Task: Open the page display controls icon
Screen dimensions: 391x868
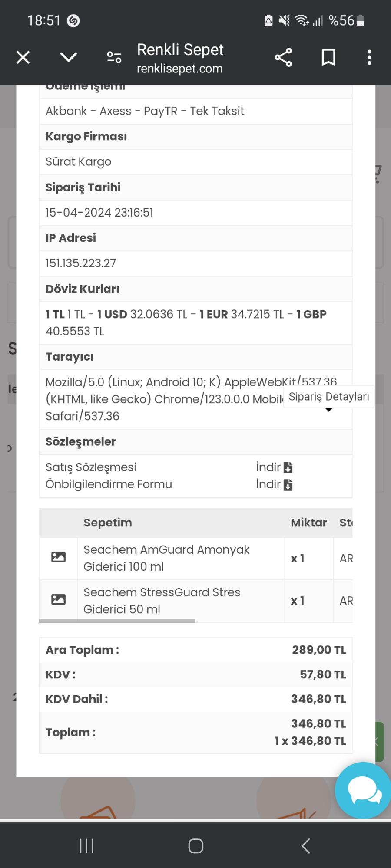Action: coord(113,57)
